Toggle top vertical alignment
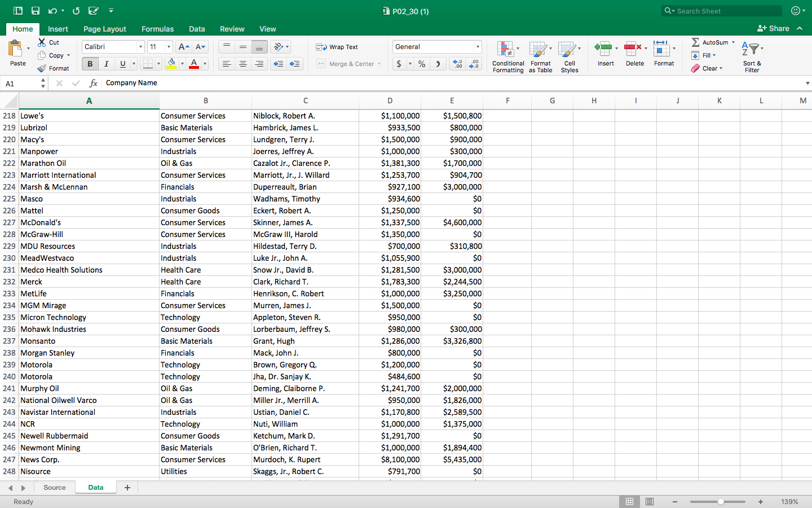812x508 pixels. tap(227, 47)
